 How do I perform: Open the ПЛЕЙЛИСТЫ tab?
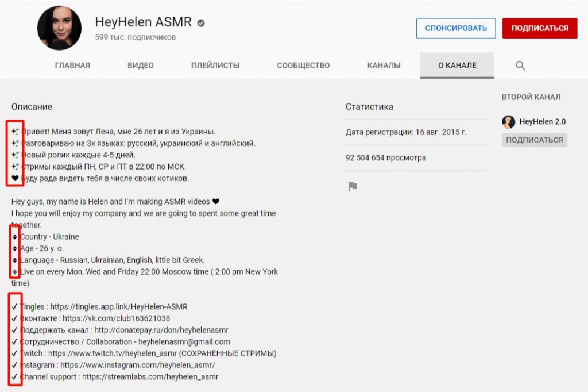point(215,66)
